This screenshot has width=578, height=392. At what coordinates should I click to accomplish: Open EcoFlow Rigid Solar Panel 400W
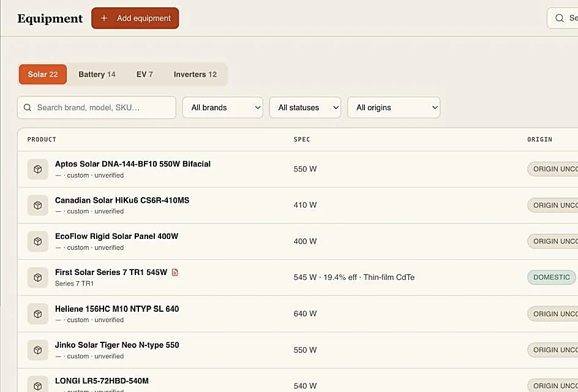(x=116, y=236)
